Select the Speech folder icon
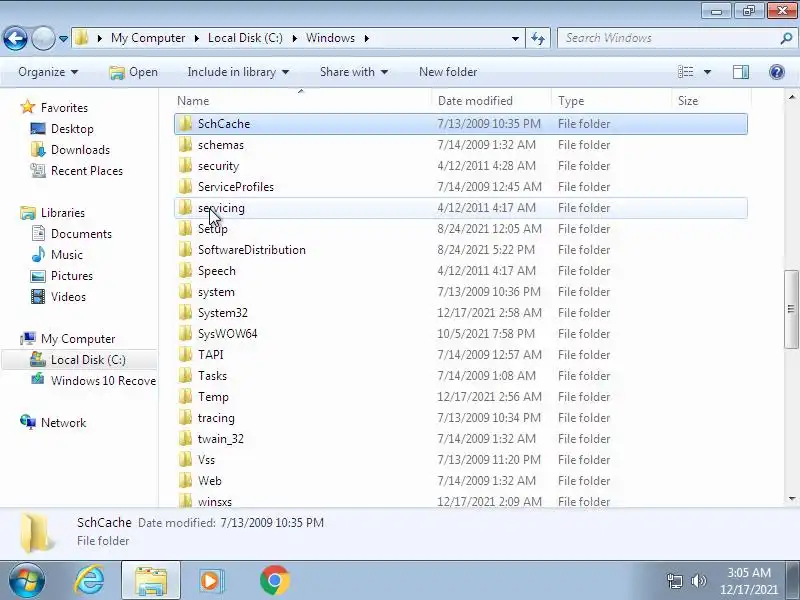The width and height of the screenshot is (800, 600). pyautogui.click(x=185, y=270)
